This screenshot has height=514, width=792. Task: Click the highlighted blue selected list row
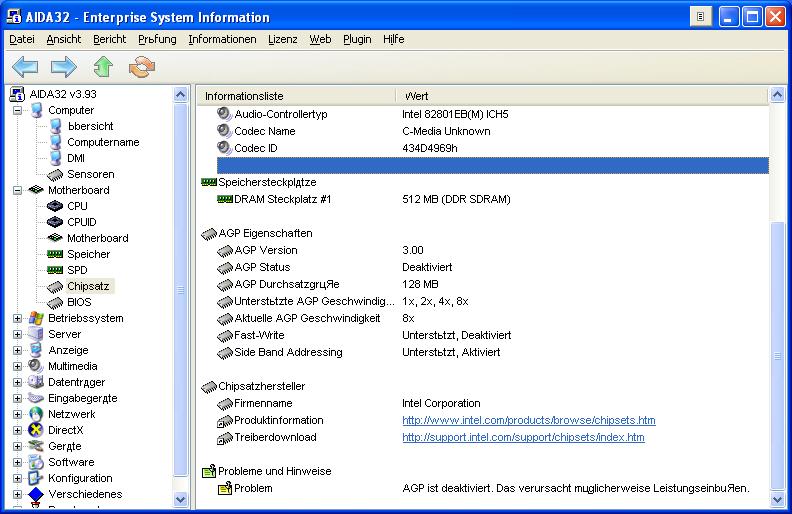[492, 165]
